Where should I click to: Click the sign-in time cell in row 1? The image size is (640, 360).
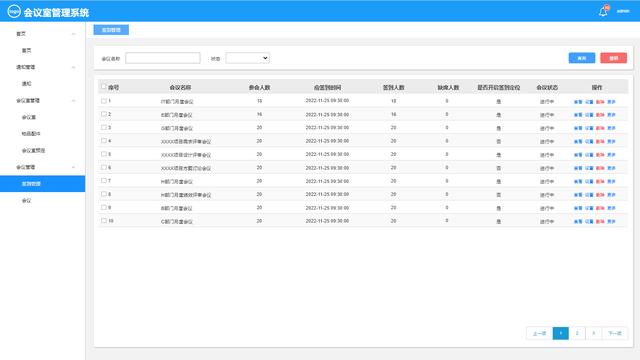(327, 101)
